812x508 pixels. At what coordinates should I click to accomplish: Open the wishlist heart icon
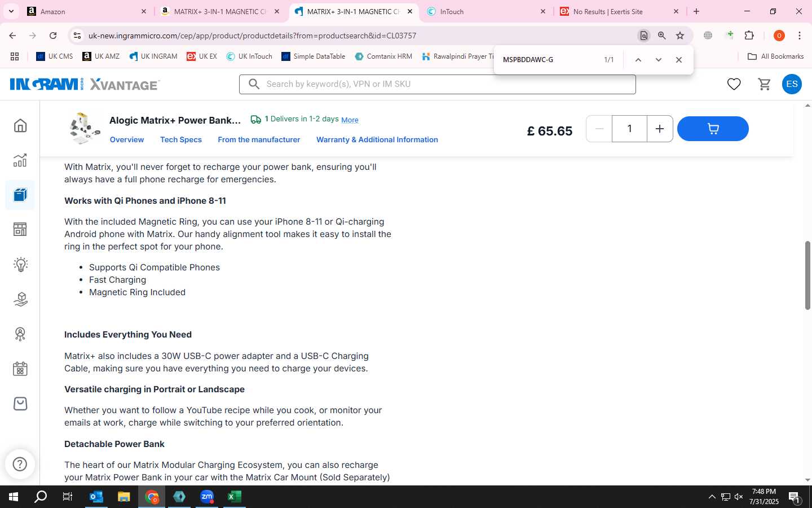pos(734,84)
